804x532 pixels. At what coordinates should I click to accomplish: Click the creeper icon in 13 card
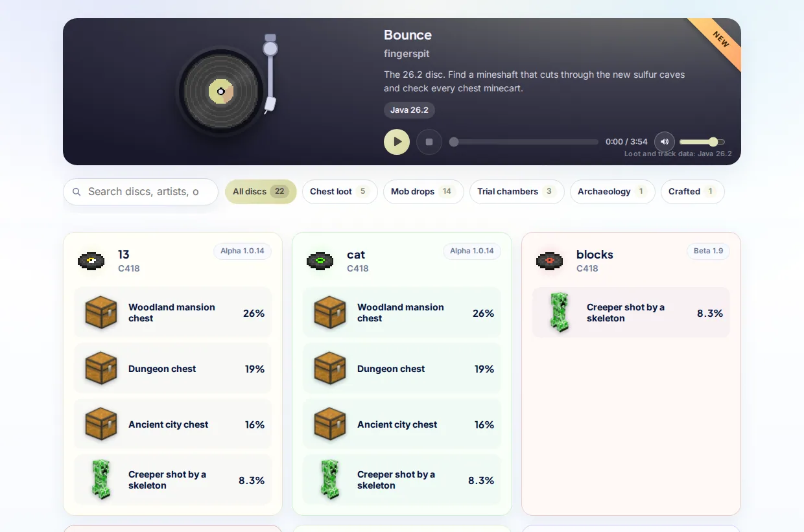pos(101,480)
